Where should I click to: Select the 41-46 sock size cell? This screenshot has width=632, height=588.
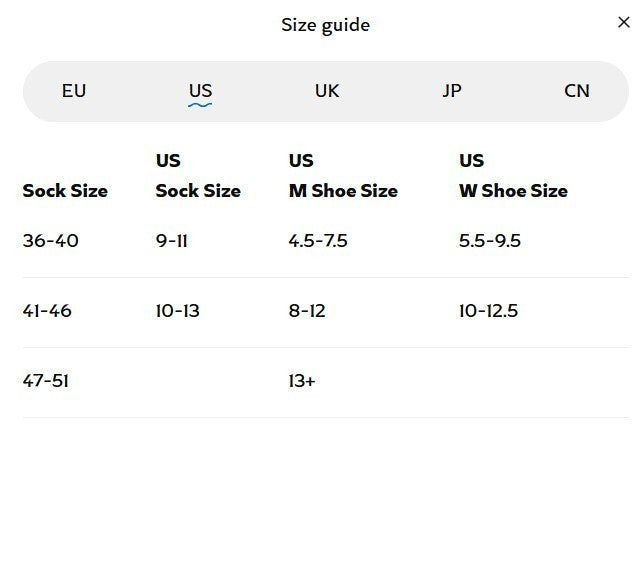[47, 311]
